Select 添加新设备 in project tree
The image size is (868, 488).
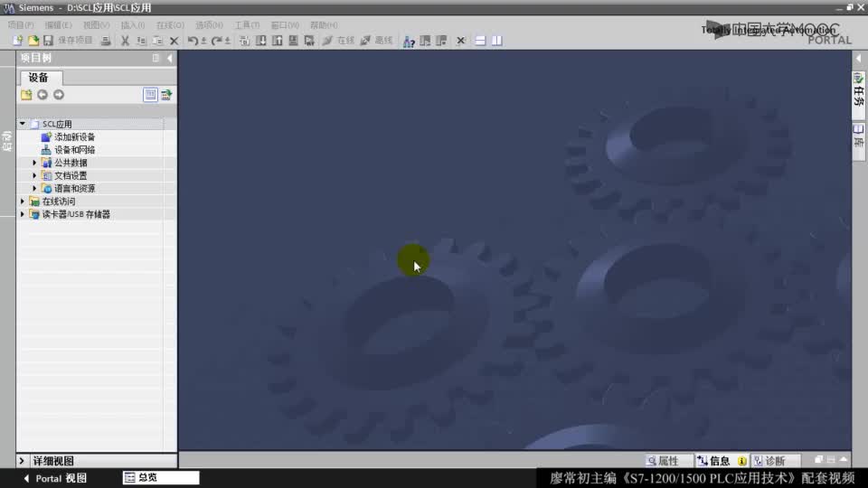click(x=75, y=136)
